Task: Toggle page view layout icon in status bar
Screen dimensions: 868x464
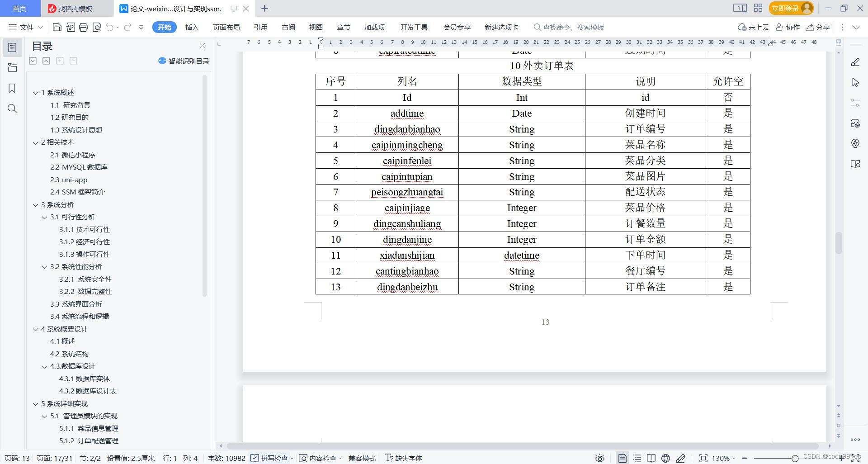Action: pyautogui.click(x=623, y=458)
